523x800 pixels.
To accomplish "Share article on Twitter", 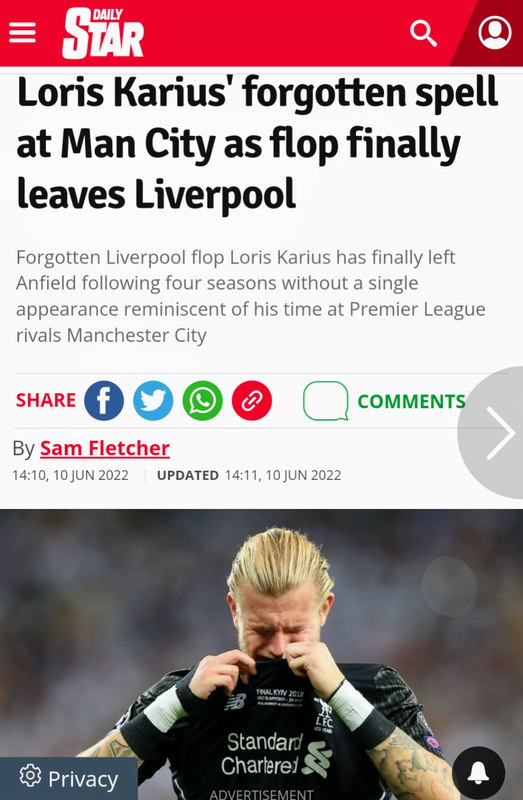I will pyautogui.click(x=153, y=401).
